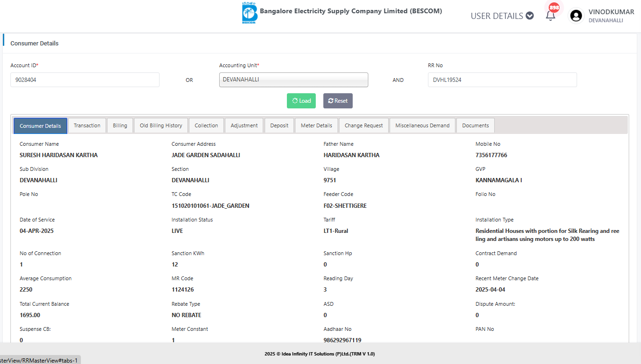Open the Billing tab
Viewport: 641px width, 364px height.
[x=120, y=125]
